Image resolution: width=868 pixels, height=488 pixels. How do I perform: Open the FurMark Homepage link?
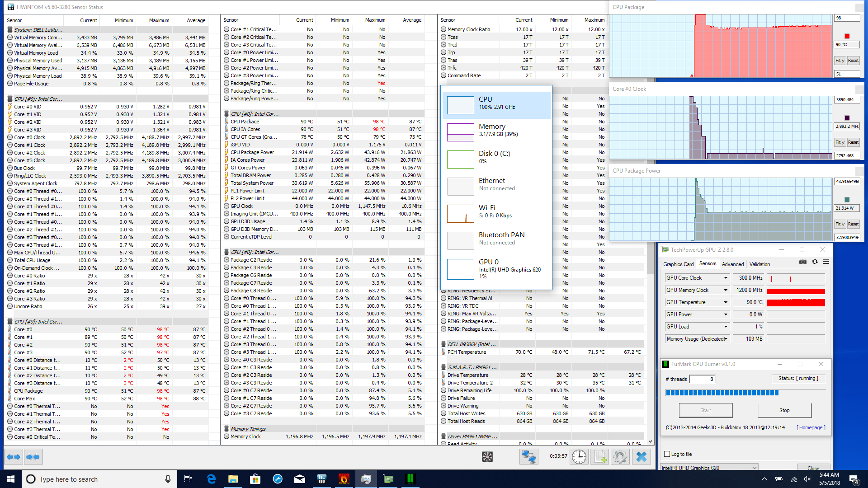pos(811,427)
